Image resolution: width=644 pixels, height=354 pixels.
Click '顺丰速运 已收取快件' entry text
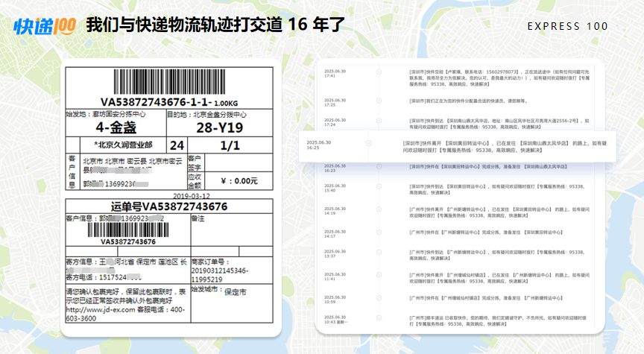(498, 320)
